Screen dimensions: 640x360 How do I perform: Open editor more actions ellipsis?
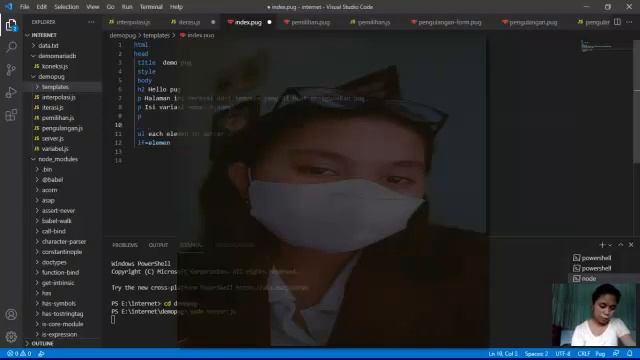pos(629,22)
